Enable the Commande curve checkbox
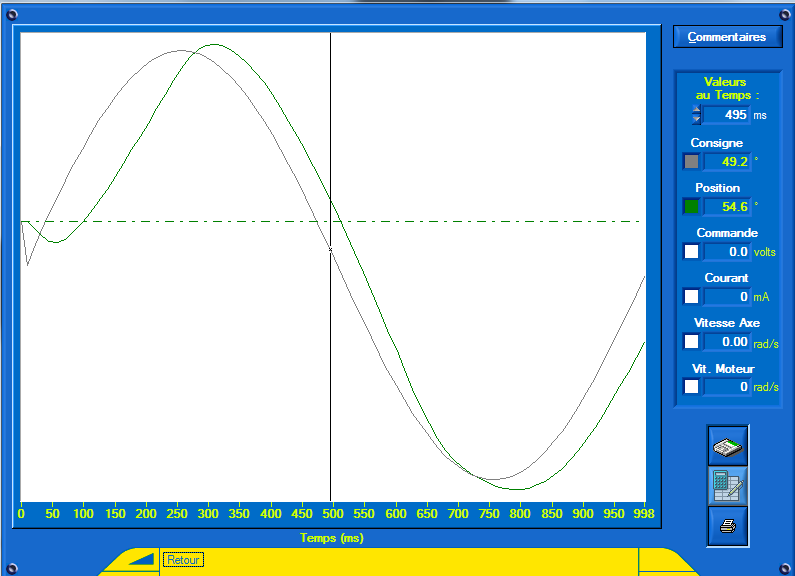Image resolution: width=795 pixels, height=576 pixels. [x=691, y=252]
